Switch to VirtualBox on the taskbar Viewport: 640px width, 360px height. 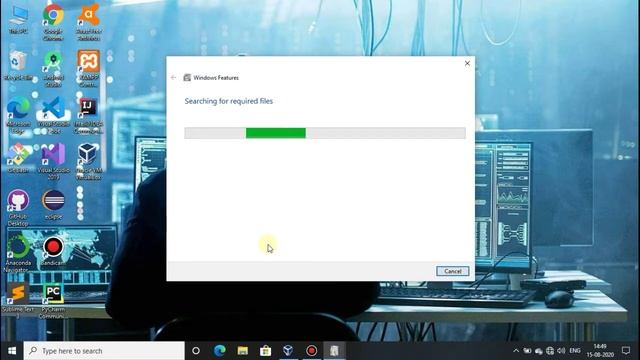click(288, 351)
